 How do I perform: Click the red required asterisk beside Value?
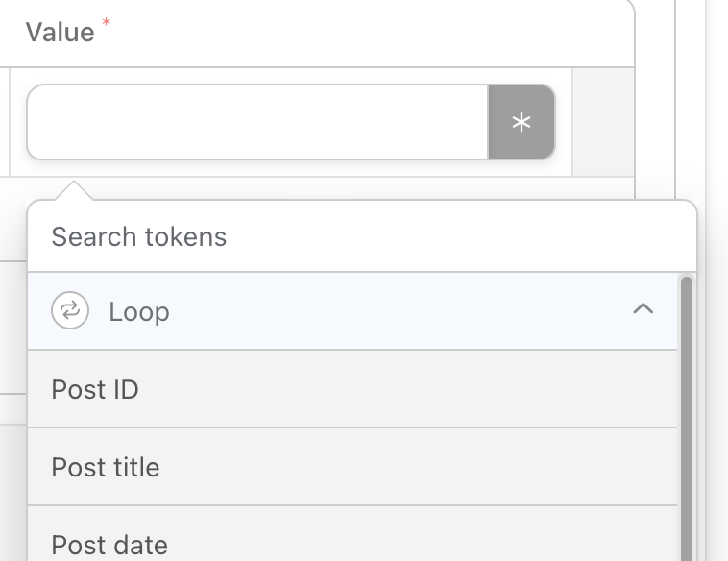point(107,22)
